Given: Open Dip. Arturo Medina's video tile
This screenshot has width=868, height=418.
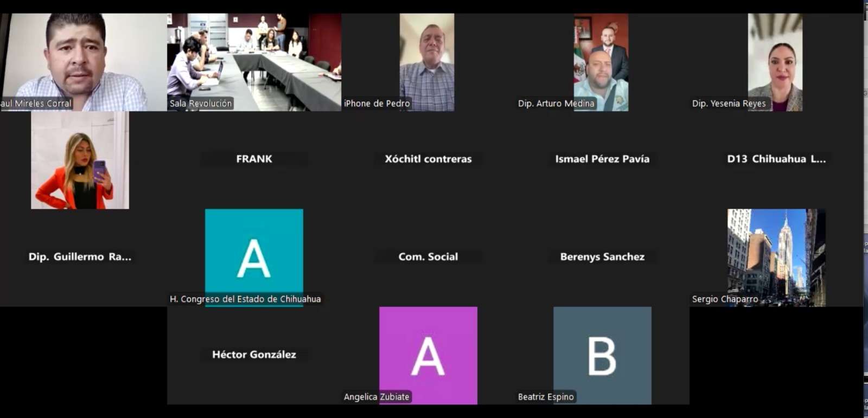Looking at the screenshot, I should (x=601, y=62).
